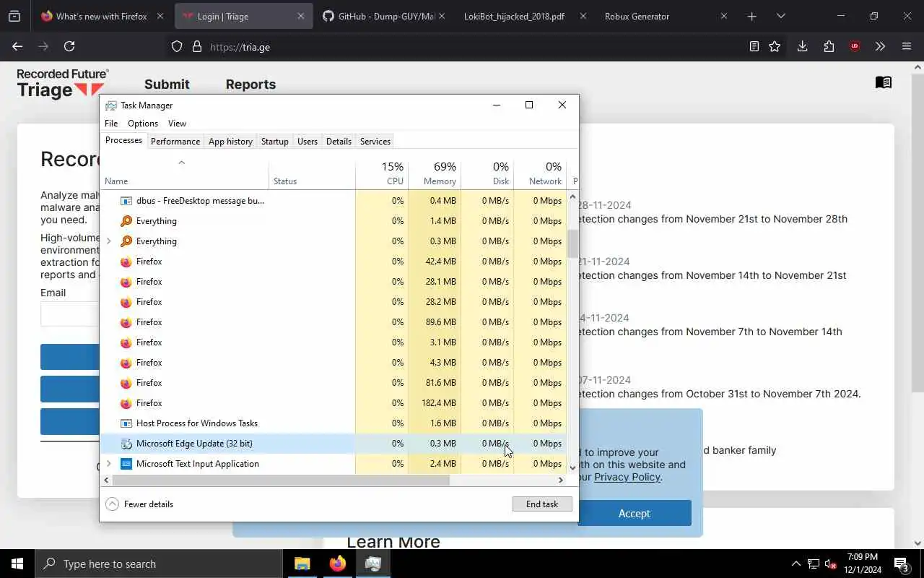Switch to Startup tab
The height and width of the screenshot is (578, 924).
tap(274, 142)
